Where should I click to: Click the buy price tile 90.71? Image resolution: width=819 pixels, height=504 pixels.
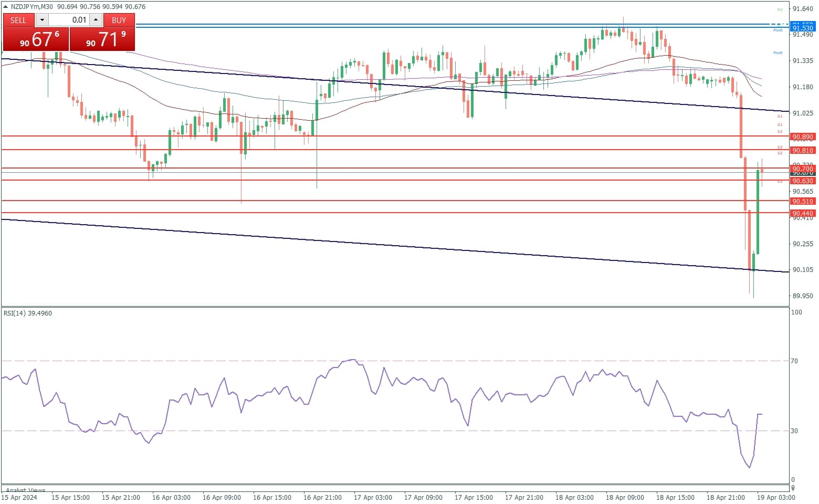pyautogui.click(x=102, y=39)
